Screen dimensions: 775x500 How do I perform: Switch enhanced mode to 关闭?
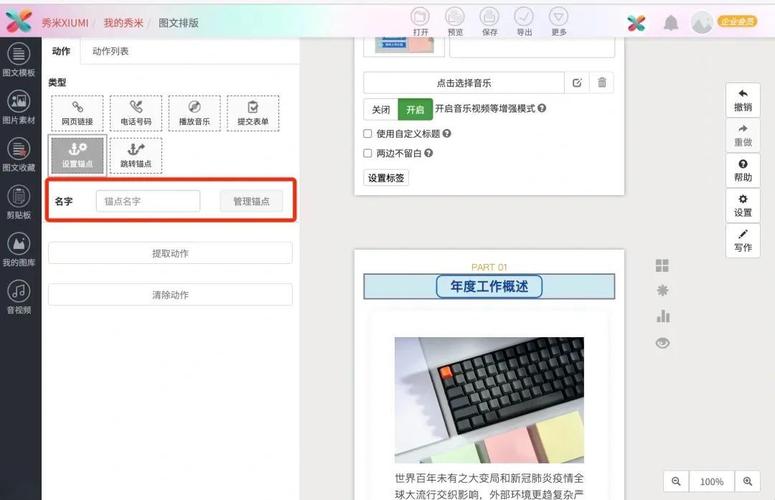[x=381, y=109]
